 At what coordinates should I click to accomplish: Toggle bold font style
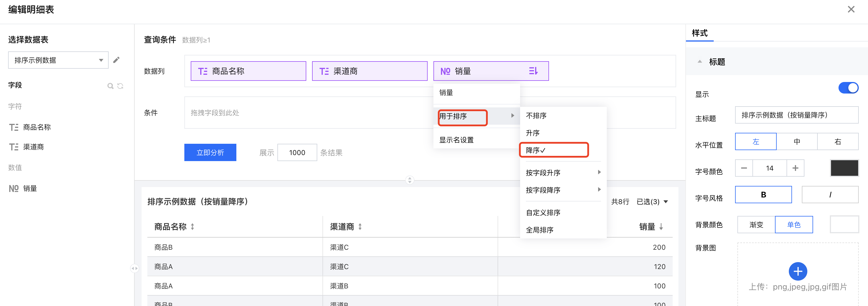pos(763,195)
